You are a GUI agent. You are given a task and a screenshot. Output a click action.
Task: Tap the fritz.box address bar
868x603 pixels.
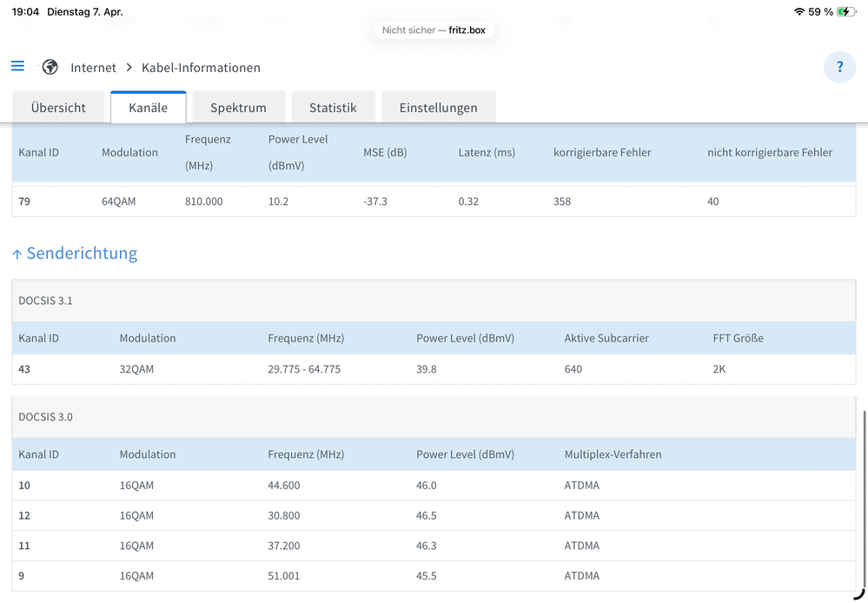click(x=434, y=30)
